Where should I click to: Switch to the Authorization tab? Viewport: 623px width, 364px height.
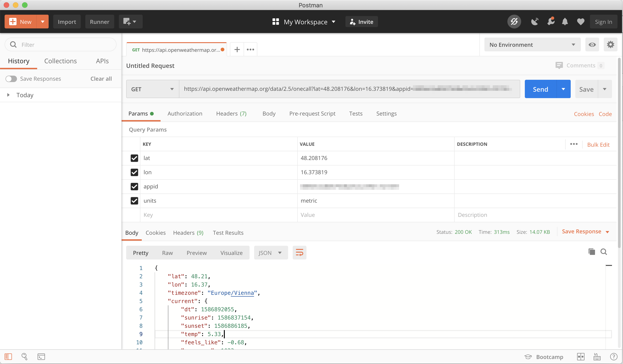click(x=185, y=114)
